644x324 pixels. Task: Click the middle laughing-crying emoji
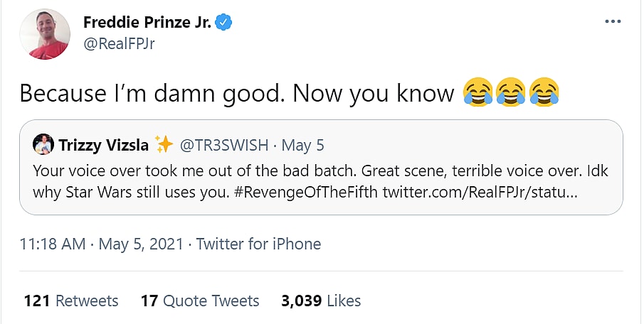click(511, 93)
